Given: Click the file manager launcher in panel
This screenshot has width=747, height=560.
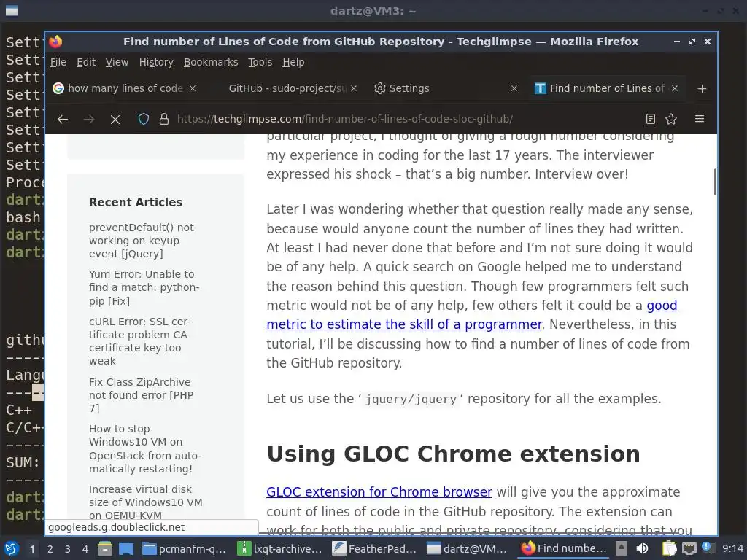Looking at the screenshot, I should [x=105, y=548].
